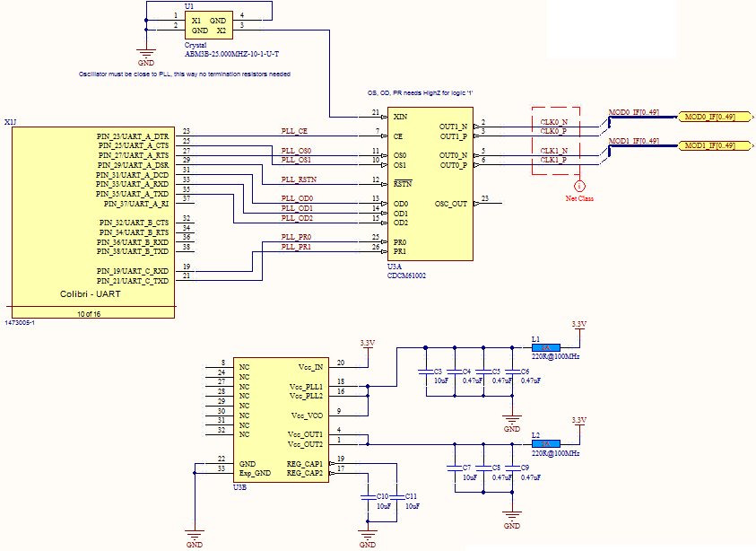Screen dimensions: 756x551
Task: Click the PIN_23/UART_A_DTR pin label
Action: 133,136
